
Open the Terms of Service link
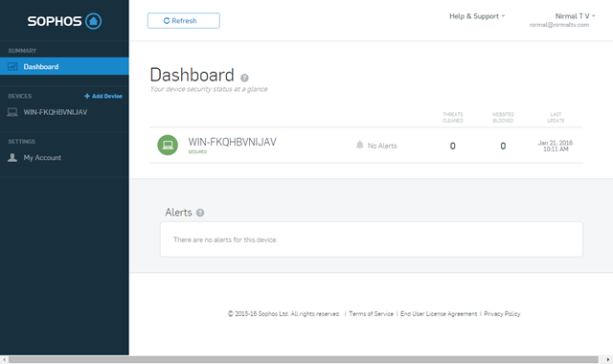pos(371,314)
